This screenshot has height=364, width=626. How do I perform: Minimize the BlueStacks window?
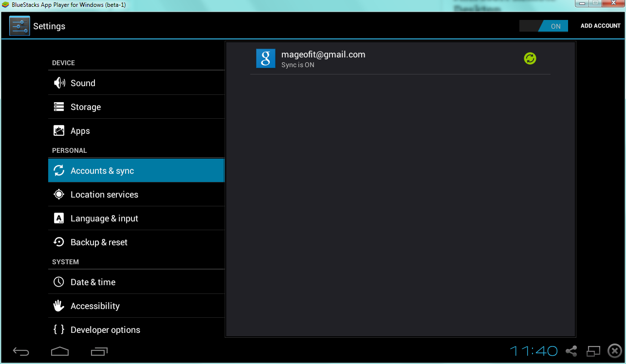tap(582, 3)
